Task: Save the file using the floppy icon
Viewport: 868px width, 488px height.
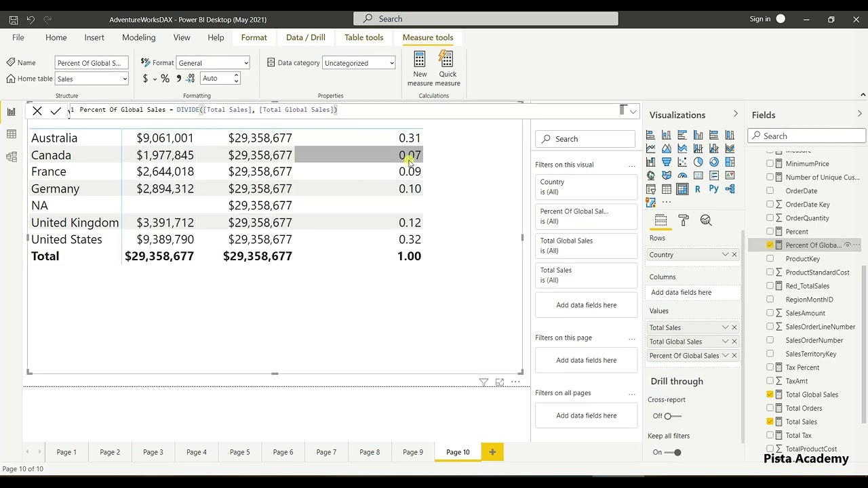Action: pyautogui.click(x=13, y=20)
